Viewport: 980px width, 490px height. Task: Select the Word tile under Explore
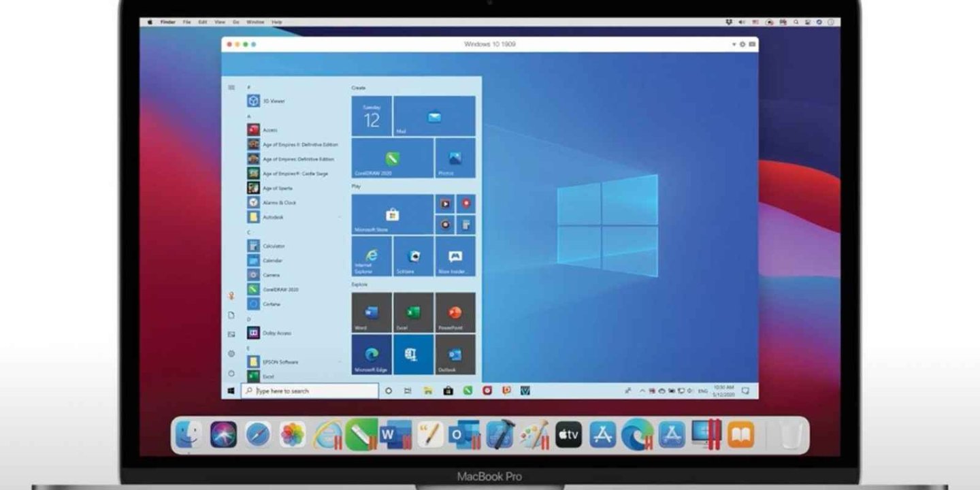tap(370, 312)
